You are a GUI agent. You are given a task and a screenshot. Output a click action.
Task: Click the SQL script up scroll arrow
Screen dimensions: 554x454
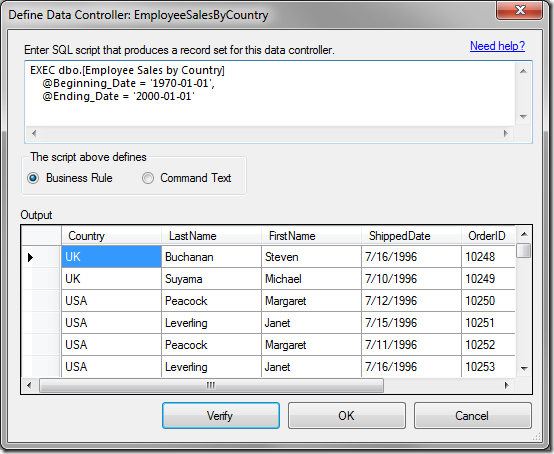[x=523, y=71]
